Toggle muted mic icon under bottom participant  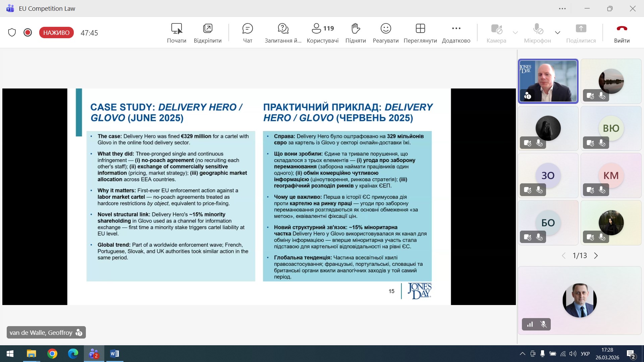tap(544, 324)
